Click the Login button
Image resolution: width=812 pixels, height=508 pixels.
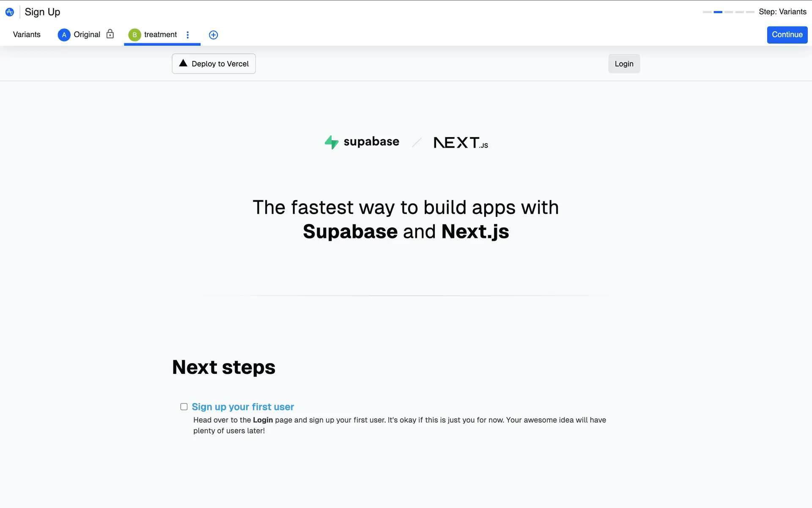(x=624, y=63)
